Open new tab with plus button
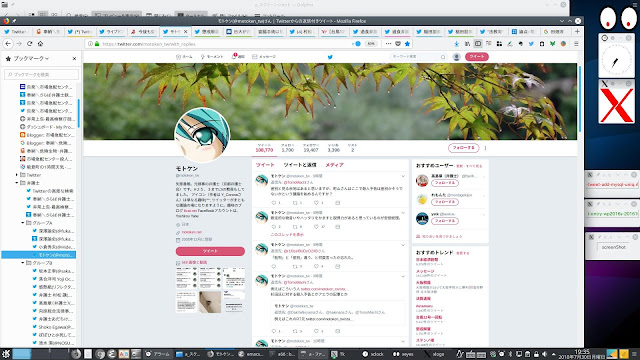Image resolution: width=640 pixels, height=360 pixels. pyautogui.click(x=577, y=31)
